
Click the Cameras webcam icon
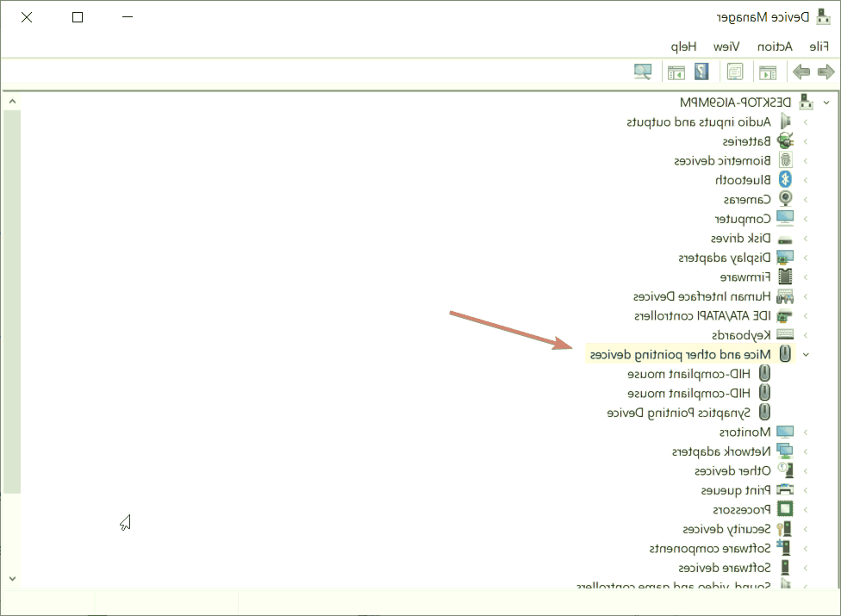click(x=785, y=199)
